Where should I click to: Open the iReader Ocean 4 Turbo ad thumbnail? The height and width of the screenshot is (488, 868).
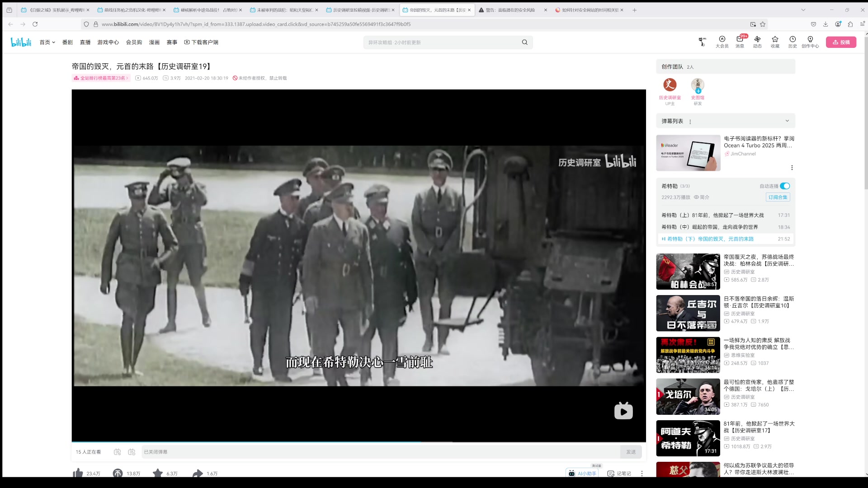click(x=688, y=153)
